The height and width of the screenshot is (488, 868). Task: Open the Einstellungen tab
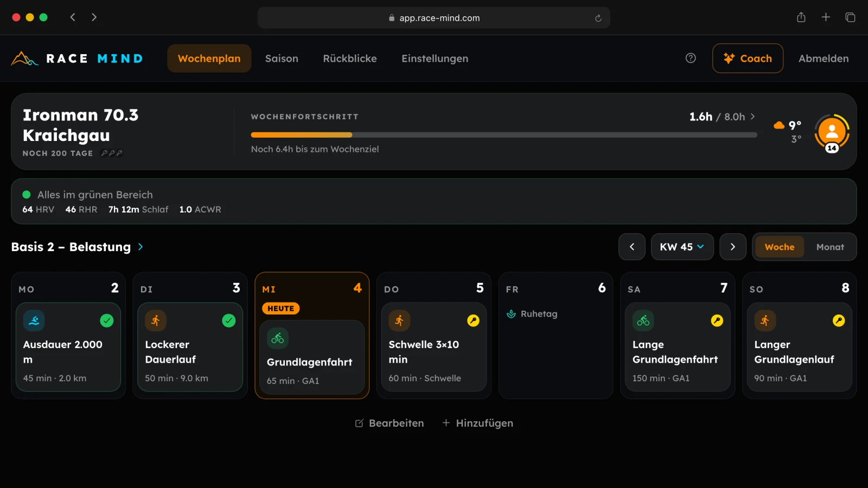click(435, 59)
